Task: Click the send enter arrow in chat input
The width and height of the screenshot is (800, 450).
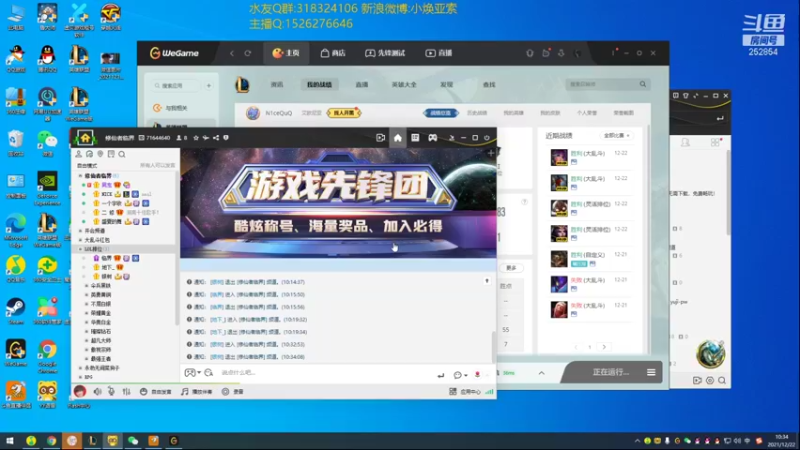Action: coord(441,376)
